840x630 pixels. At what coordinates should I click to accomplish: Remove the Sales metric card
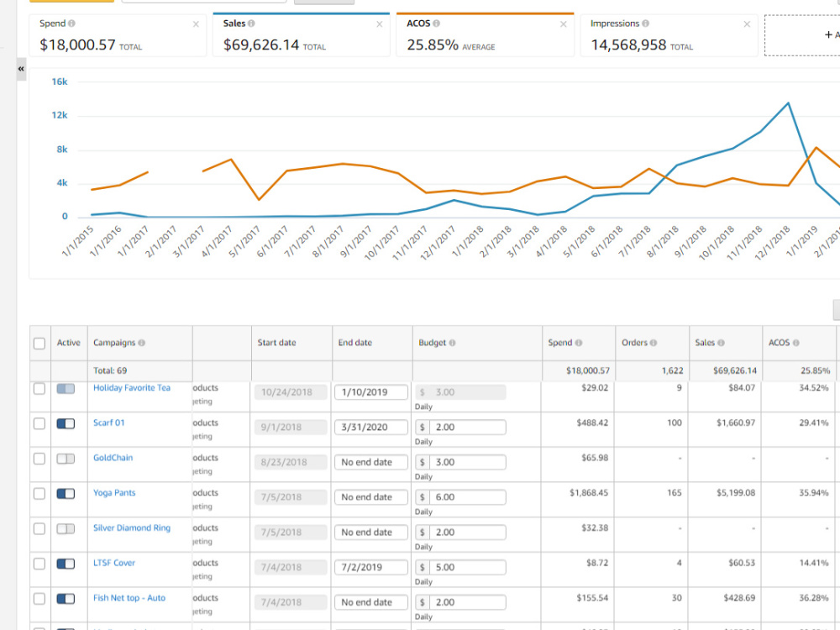(x=380, y=24)
